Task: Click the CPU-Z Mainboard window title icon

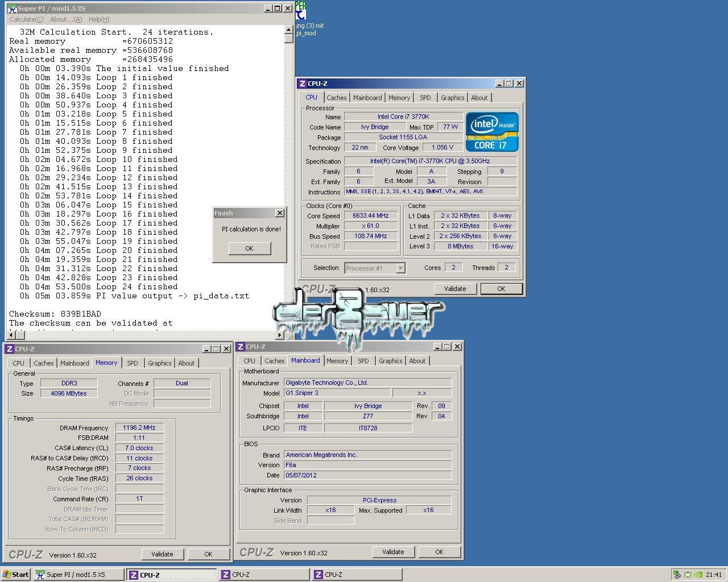Action: [241, 347]
